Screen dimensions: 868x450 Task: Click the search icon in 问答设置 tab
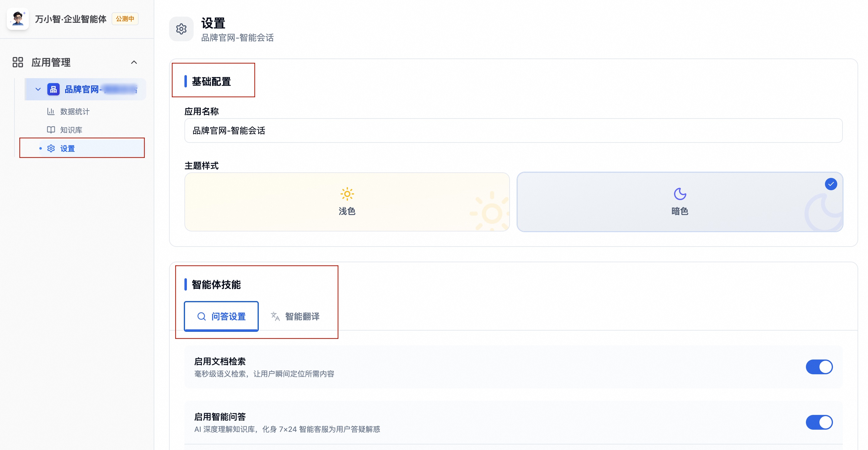(202, 316)
